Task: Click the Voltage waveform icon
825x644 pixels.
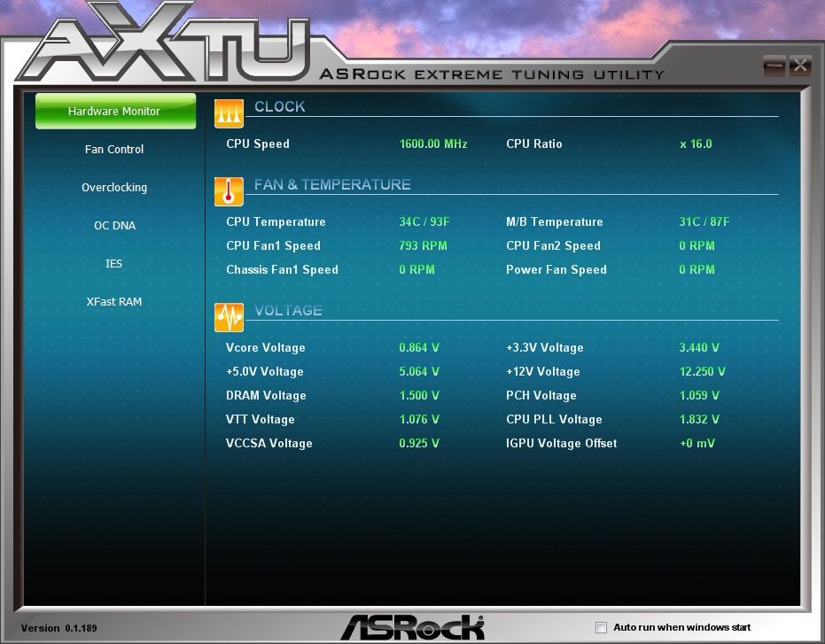Action: pos(229,317)
